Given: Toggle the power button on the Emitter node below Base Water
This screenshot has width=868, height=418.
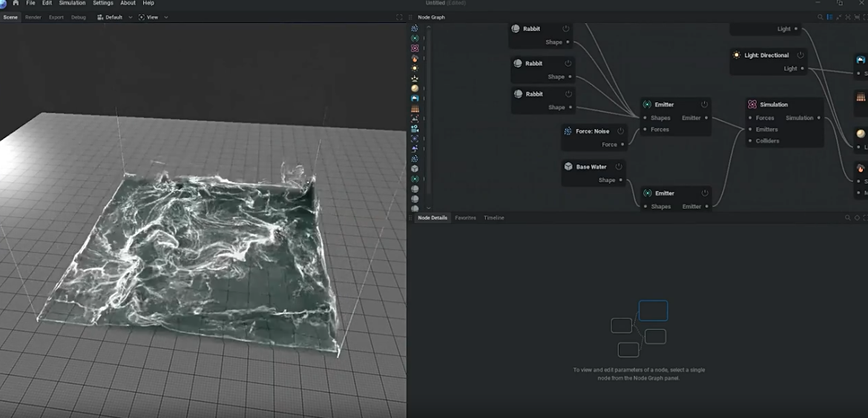Looking at the screenshot, I should point(705,193).
